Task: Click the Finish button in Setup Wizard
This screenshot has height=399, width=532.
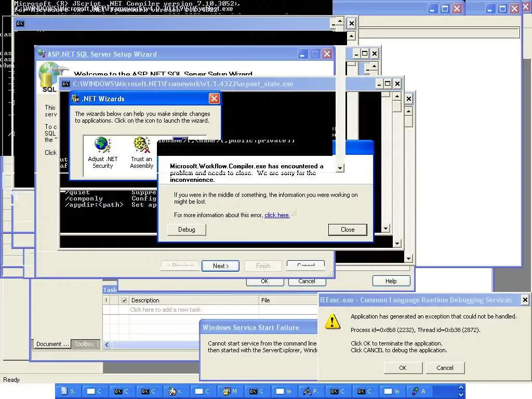Action: 263,266
